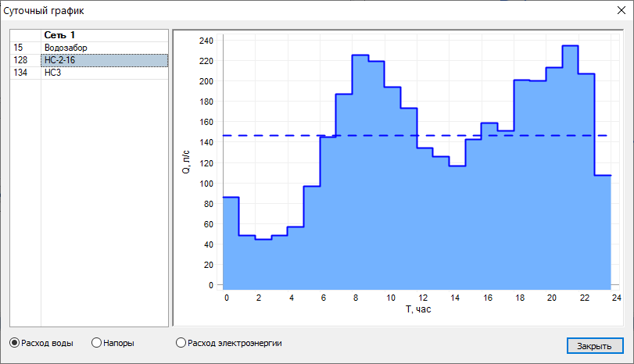
Task: Switch to the Напоры option
Action: 97,342
